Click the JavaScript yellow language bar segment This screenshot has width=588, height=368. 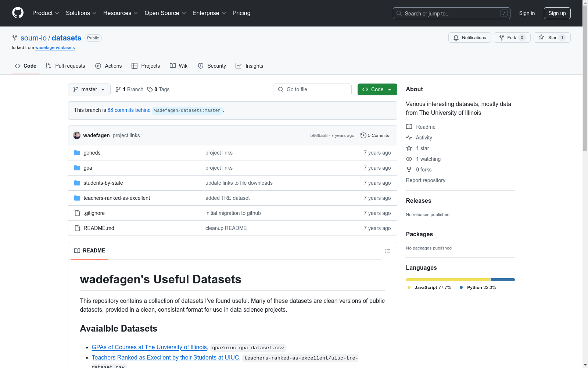[x=448, y=280]
